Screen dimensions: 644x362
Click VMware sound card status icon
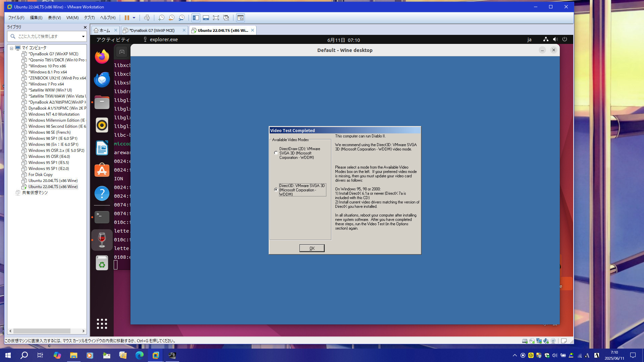tap(546, 341)
